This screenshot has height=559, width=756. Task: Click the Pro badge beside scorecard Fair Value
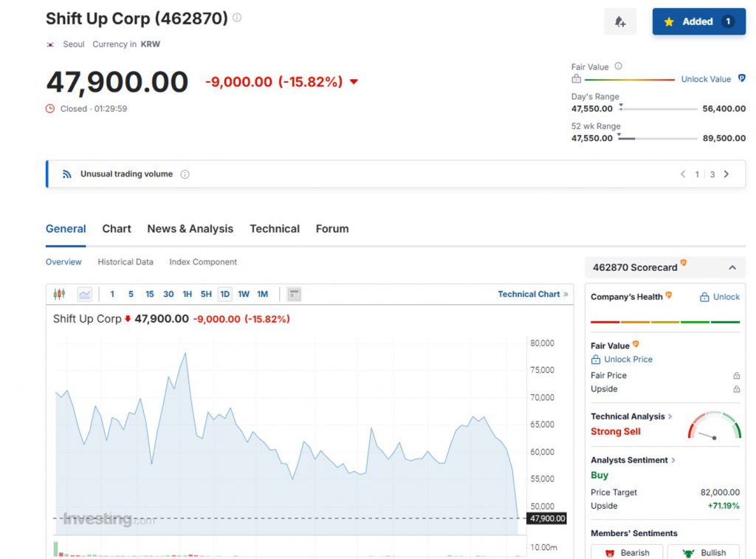[636, 344]
